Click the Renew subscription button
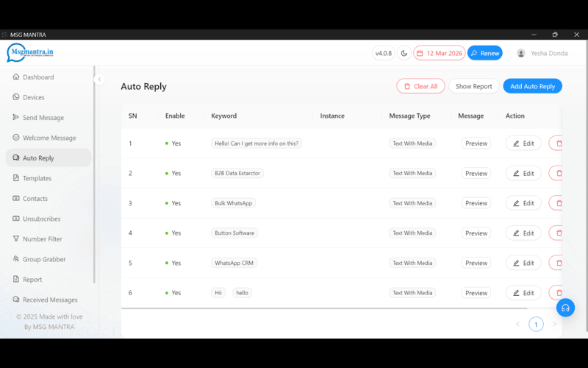Screen dimensions: 588x368 484,53
